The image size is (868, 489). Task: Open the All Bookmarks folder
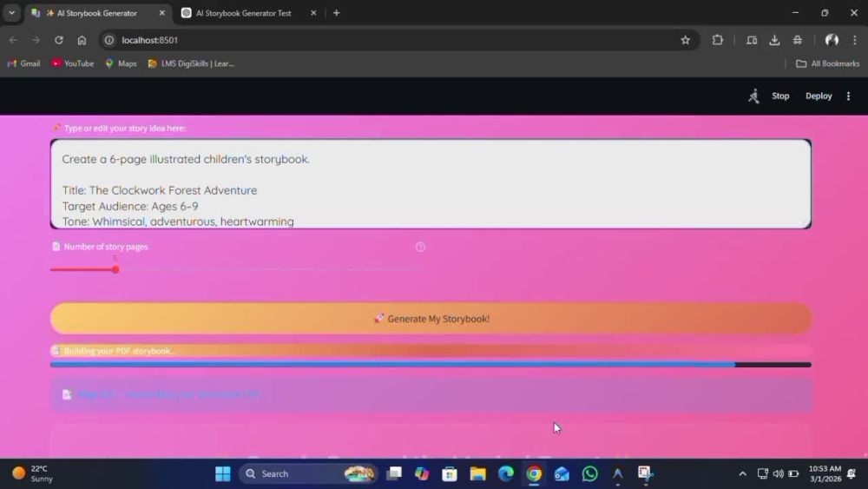(x=827, y=63)
